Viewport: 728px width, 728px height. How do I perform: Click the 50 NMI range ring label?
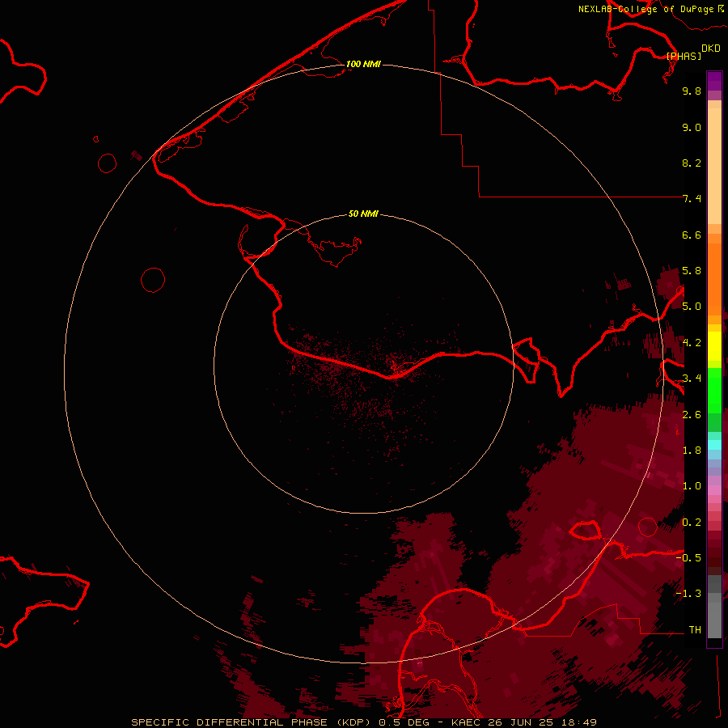coord(363,214)
